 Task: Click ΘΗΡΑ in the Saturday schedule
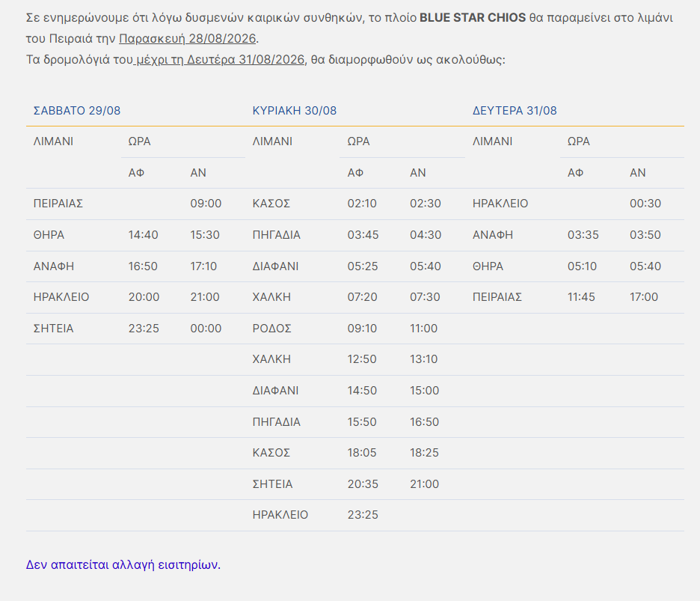pyautogui.click(x=49, y=235)
